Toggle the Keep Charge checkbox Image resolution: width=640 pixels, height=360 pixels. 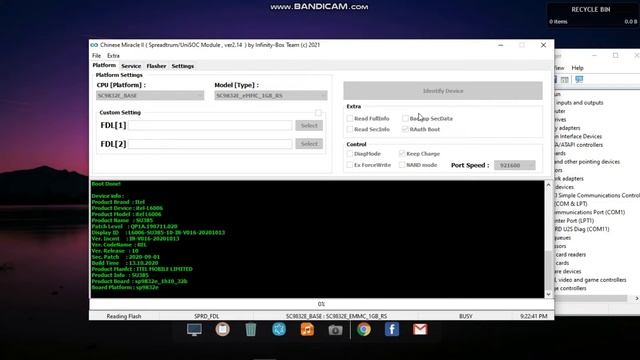402,153
